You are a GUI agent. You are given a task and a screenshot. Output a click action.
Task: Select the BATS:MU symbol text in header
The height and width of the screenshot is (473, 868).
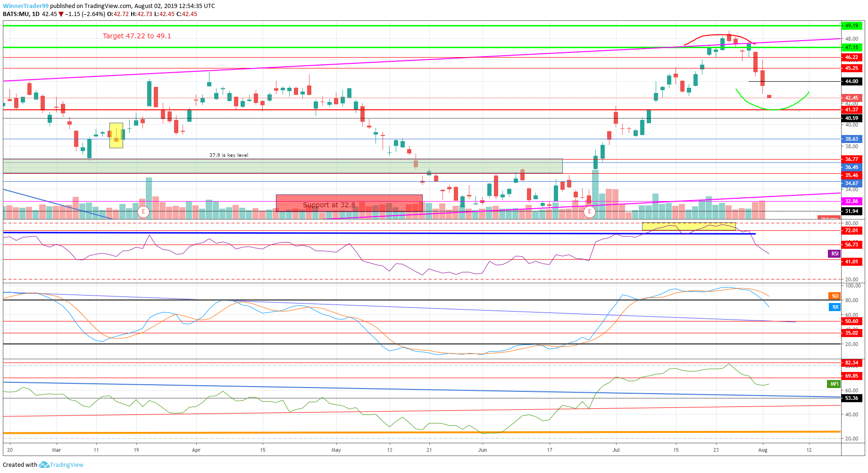[17, 14]
